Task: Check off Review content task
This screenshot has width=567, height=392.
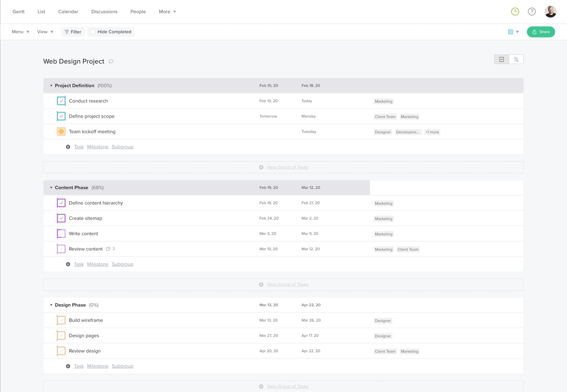Action: [61, 249]
